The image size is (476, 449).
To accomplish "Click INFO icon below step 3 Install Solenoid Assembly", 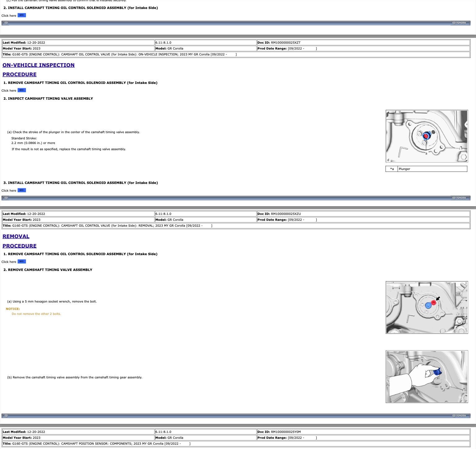I will coord(22,190).
